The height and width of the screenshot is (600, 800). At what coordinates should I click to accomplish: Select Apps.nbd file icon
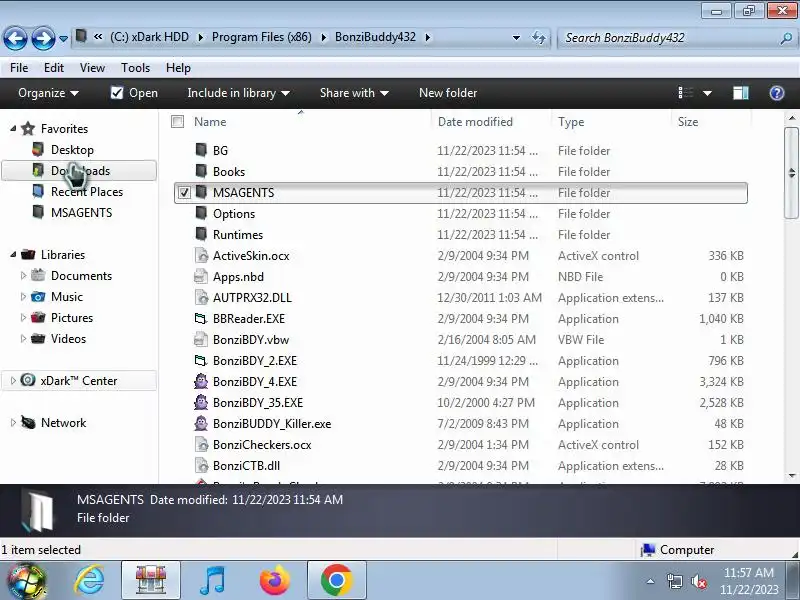202,277
